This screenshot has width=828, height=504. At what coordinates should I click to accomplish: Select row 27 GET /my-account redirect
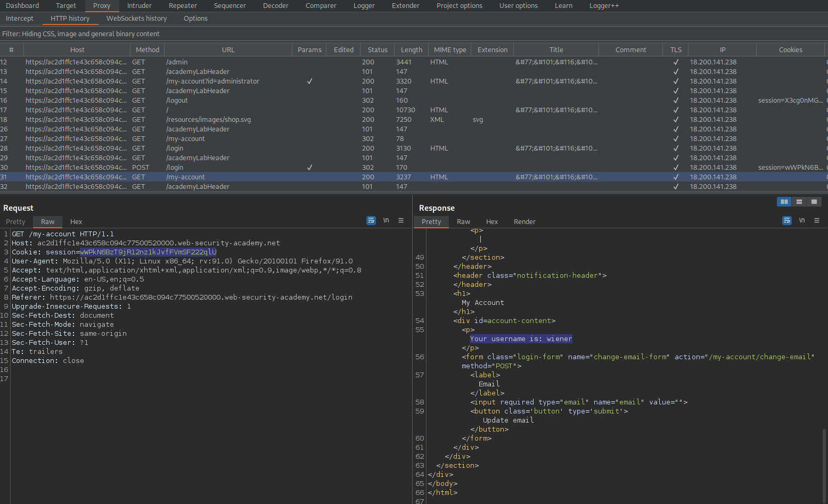pos(414,139)
